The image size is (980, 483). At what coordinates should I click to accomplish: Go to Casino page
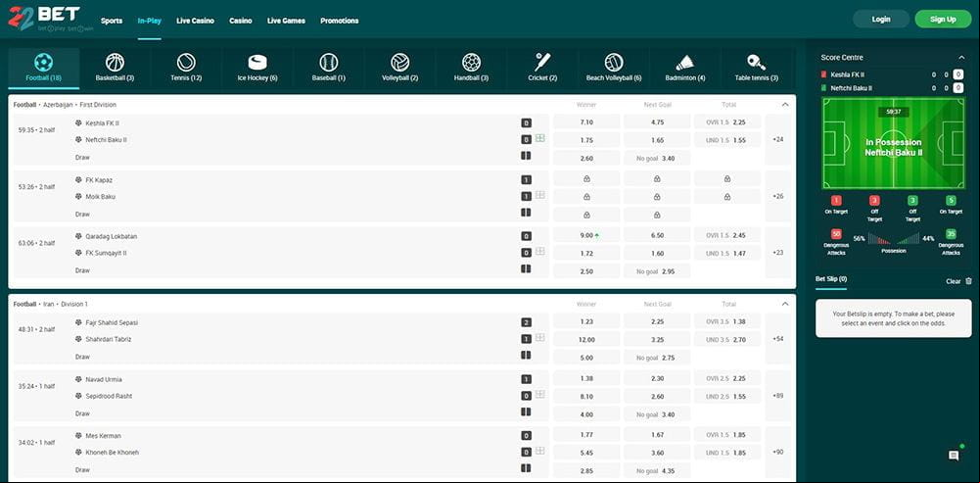241,21
